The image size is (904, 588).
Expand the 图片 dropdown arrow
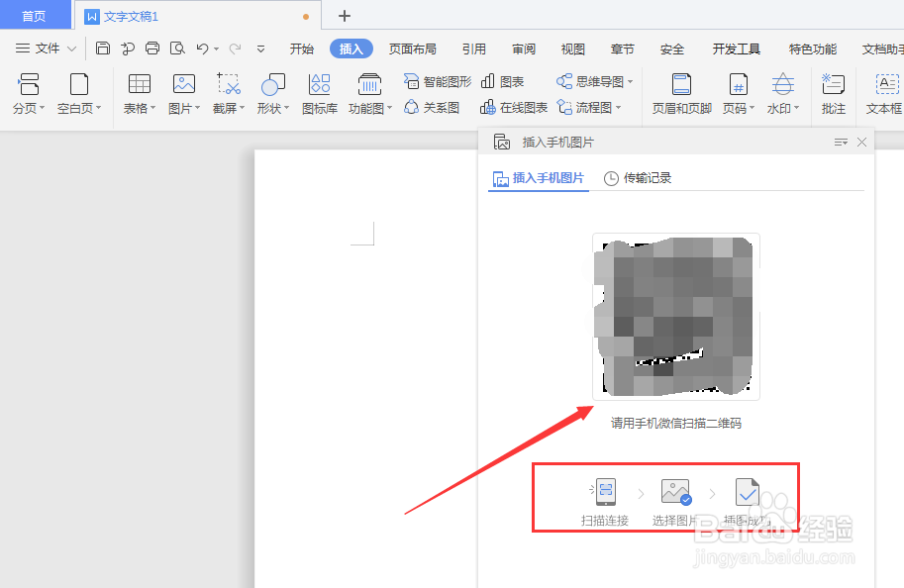[198, 108]
